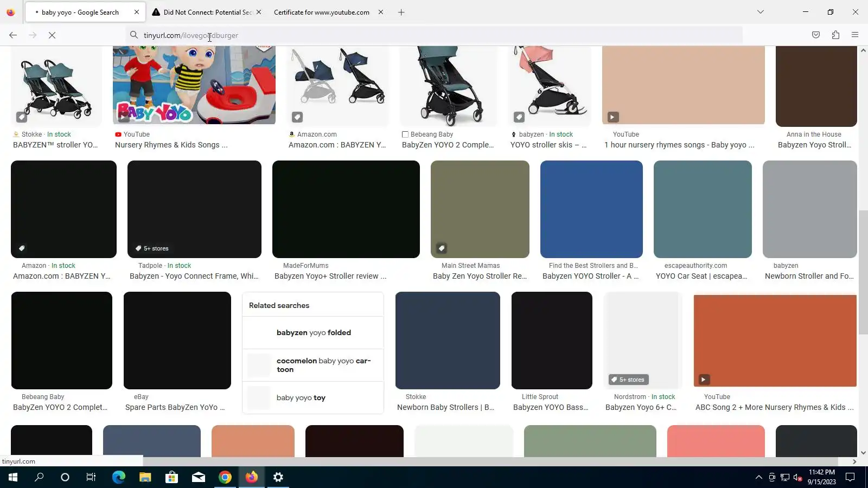The image size is (868, 488).
Task: Open Tadpole Yoyo Connect Frame result
Action: click(x=194, y=209)
